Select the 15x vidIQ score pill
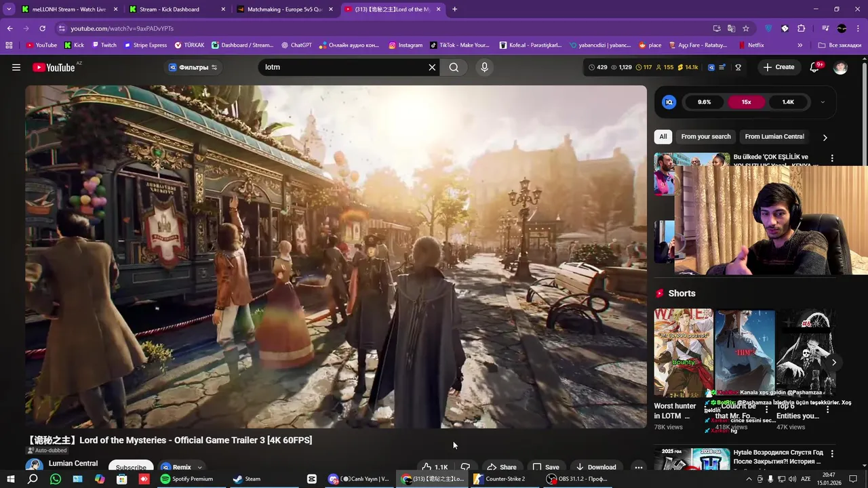The height and width of the screenshot is (488, 868). (x=746, y=102)
